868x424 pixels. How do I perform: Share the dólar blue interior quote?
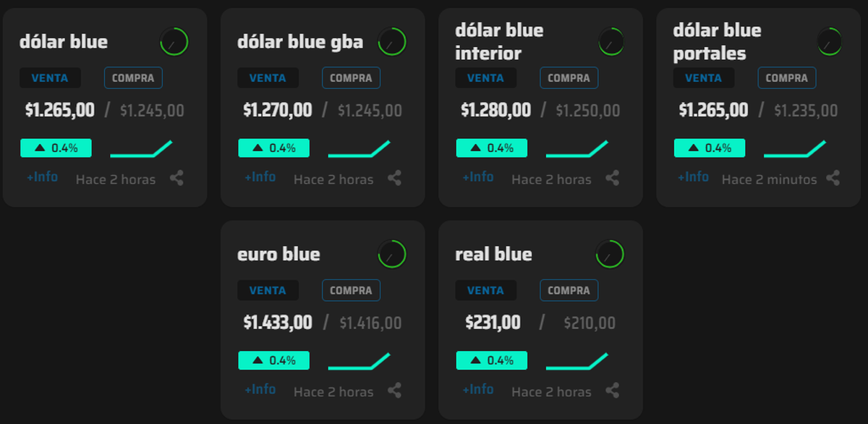point(612,178)
